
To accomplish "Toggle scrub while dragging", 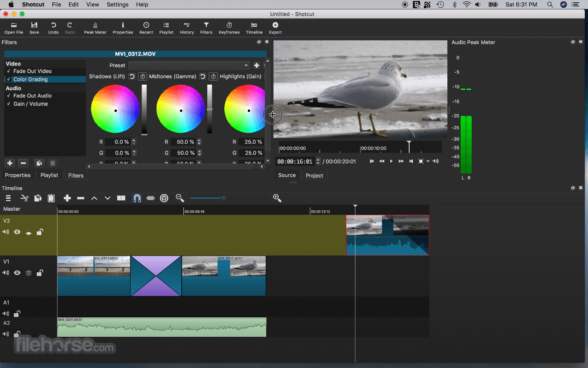I will pyautogui.click(x=151, y=198).
